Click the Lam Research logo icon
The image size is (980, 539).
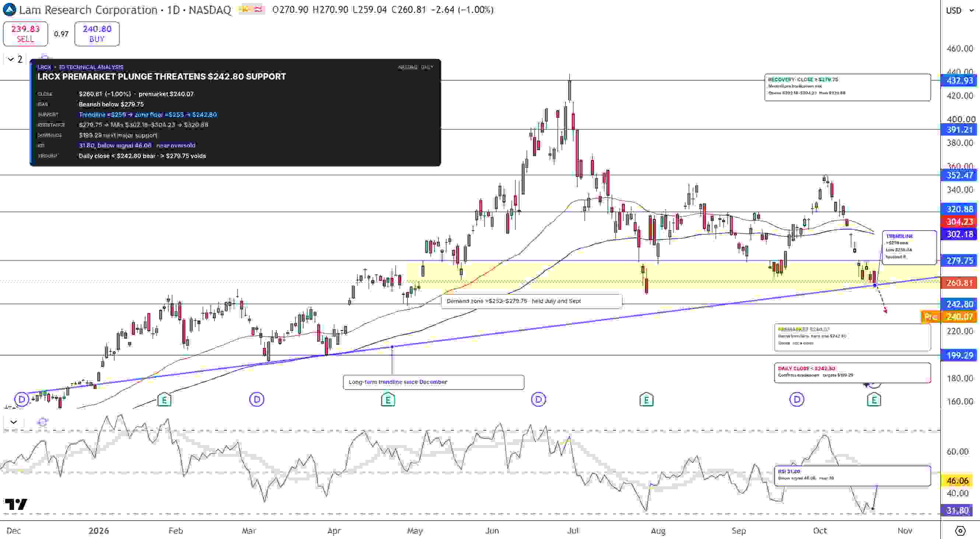click(x=9, y=10)
